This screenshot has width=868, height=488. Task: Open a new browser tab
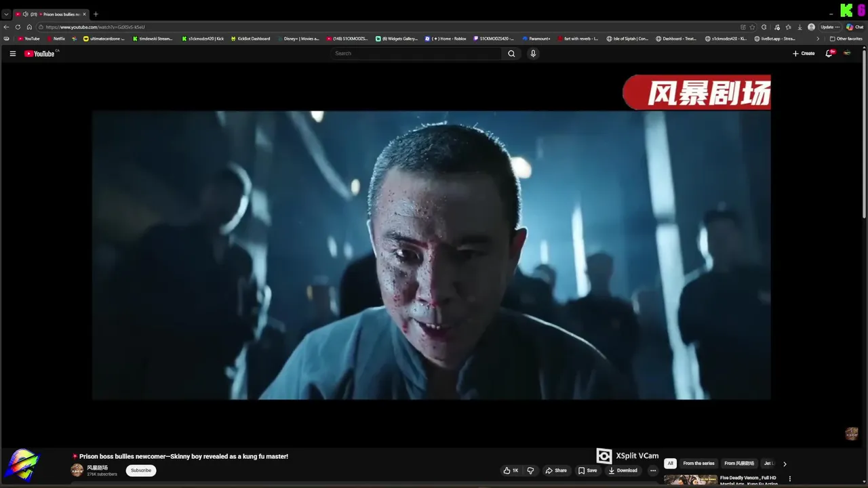tap(96, 14)
